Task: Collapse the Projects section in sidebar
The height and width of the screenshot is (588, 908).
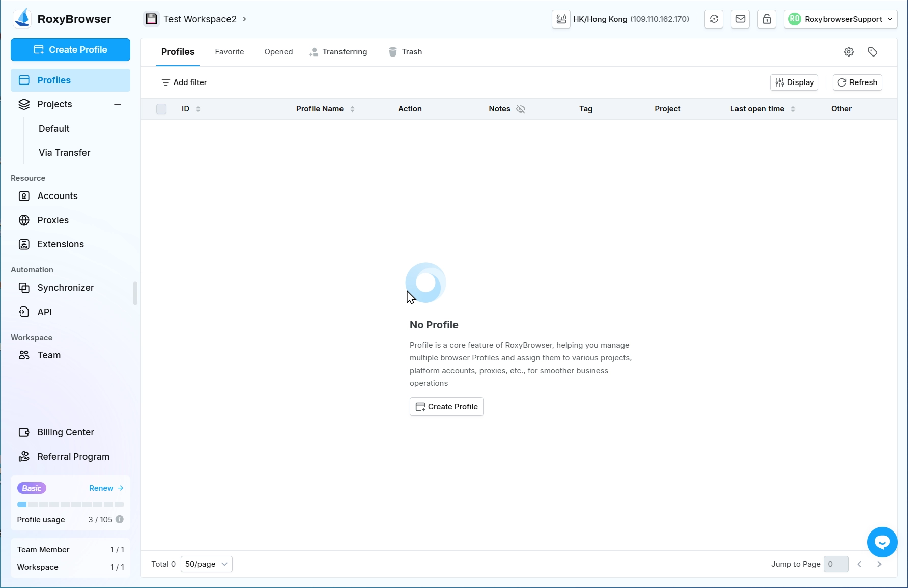Action: [x=118, y=104]
